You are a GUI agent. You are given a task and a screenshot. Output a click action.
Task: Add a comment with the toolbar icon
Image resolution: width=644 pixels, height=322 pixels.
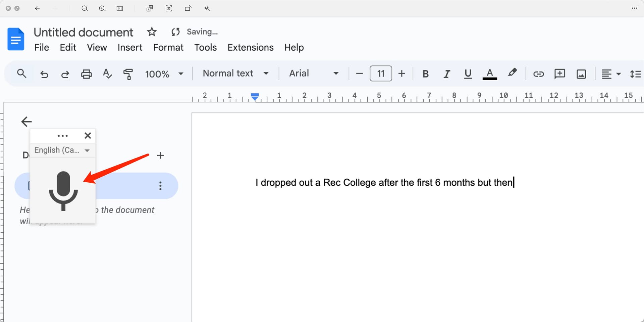coord(559,74)
